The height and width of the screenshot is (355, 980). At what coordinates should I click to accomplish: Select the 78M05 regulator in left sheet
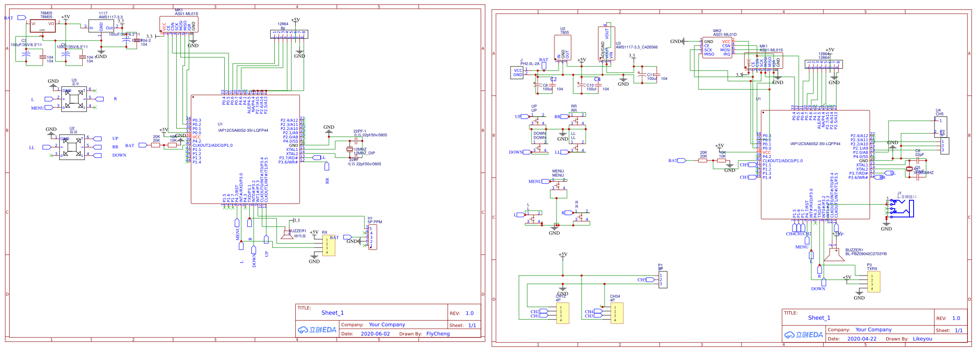pyautogui.click(x=42, y=26)
